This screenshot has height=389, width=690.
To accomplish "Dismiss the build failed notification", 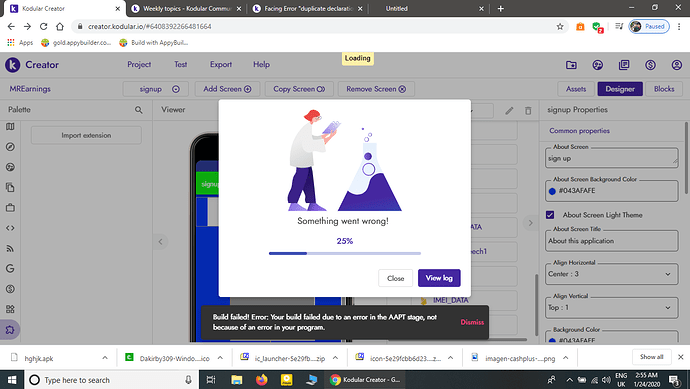I will click(472, 322).
